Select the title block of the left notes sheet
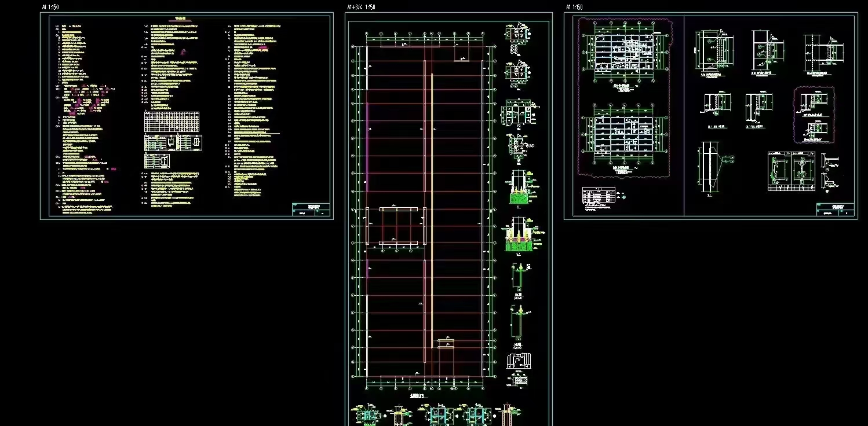This screenshot has height=426, width=868. pos(311,209)
